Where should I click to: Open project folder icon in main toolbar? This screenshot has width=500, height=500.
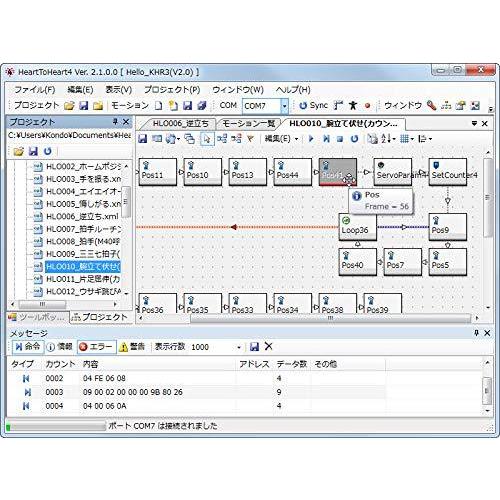(69, 106)
